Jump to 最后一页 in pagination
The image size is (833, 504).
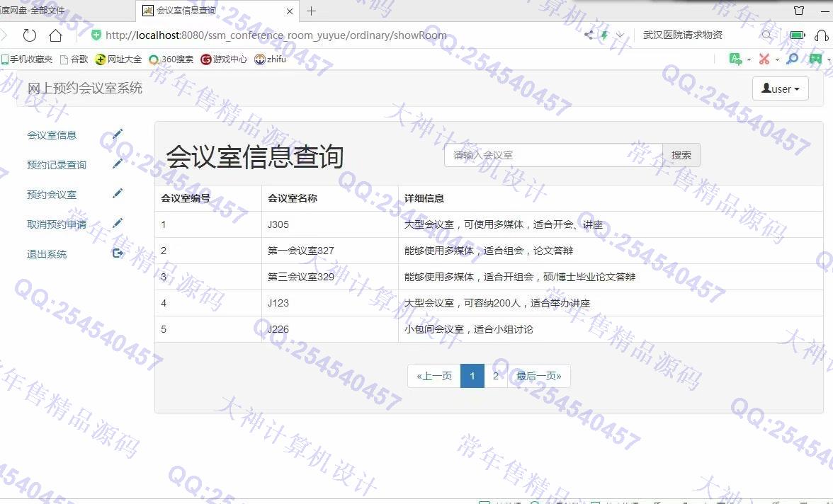coord(538,376)
